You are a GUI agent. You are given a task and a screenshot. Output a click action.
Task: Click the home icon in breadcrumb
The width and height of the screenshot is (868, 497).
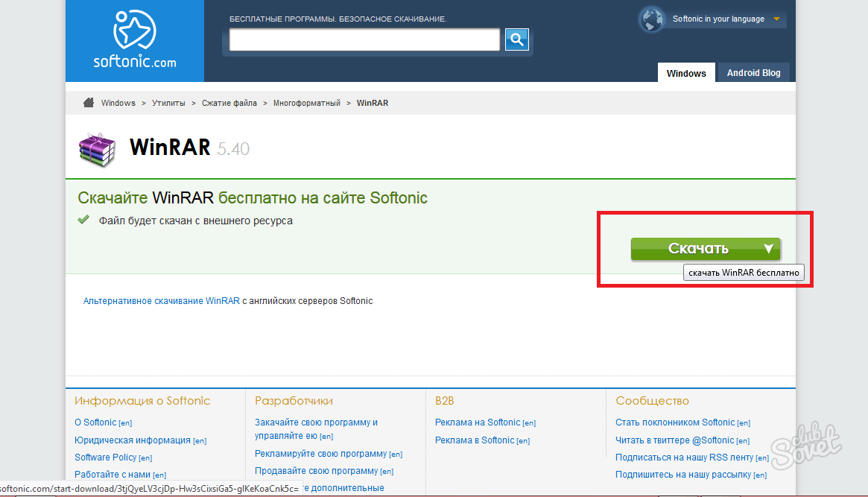89,102
